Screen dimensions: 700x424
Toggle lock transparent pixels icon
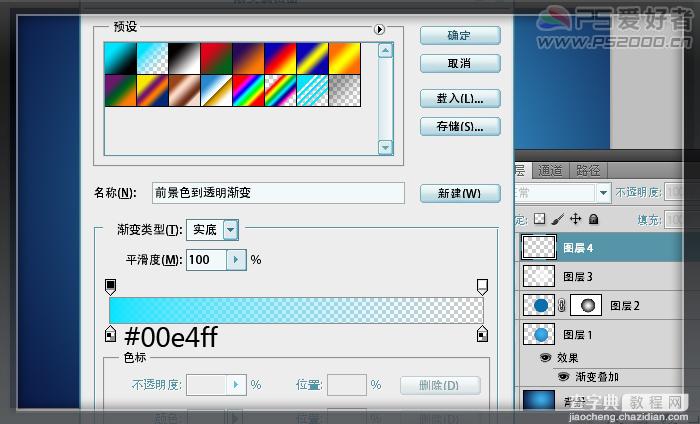[x=540, y=219]
